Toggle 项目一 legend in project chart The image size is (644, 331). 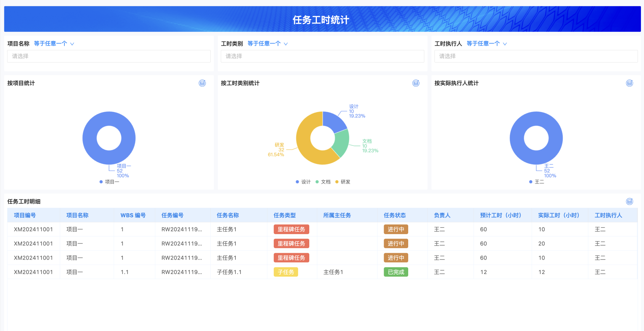pyautogui.click(x=109, y=182)
